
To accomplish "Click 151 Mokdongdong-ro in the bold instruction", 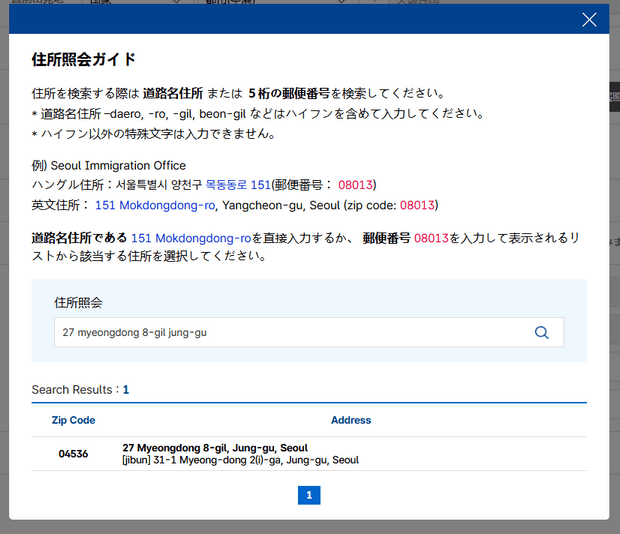I will 190,238.
